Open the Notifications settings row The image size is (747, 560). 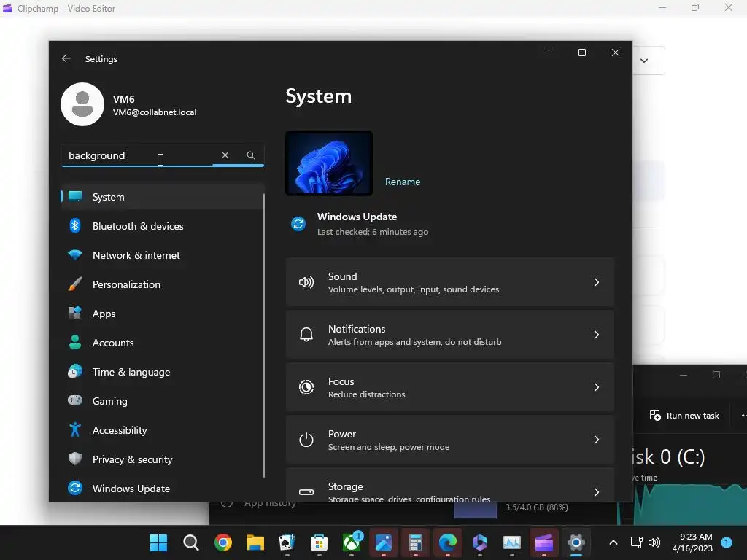coord(449,335)
